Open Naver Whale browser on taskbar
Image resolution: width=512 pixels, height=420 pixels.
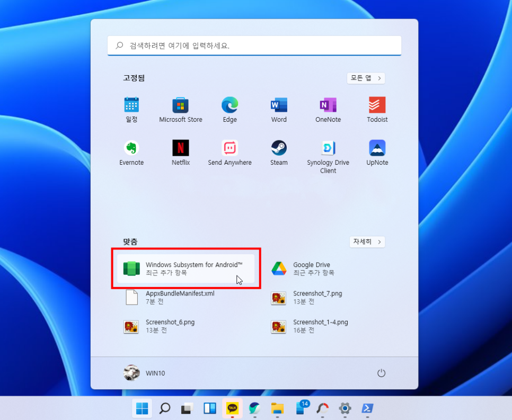click(255, 408)
